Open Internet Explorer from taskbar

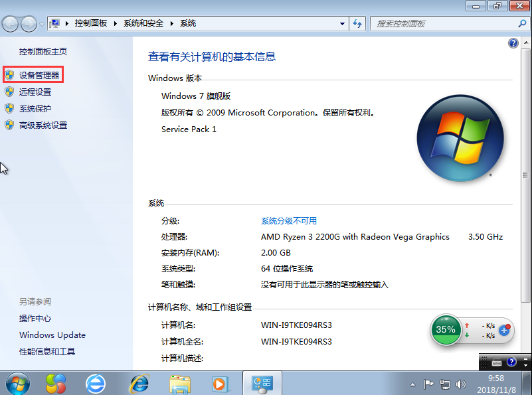[x=139, y=382]
